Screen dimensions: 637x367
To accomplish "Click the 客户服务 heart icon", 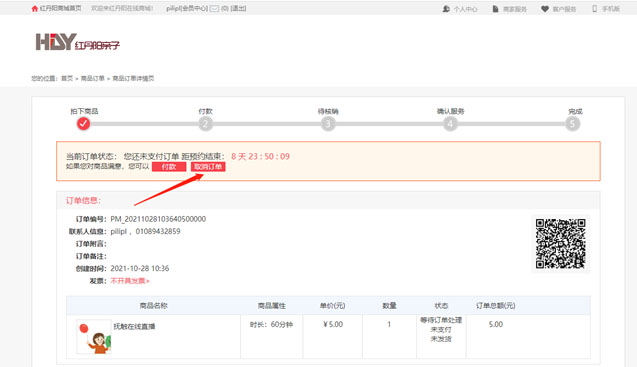I will coord(545,9).
